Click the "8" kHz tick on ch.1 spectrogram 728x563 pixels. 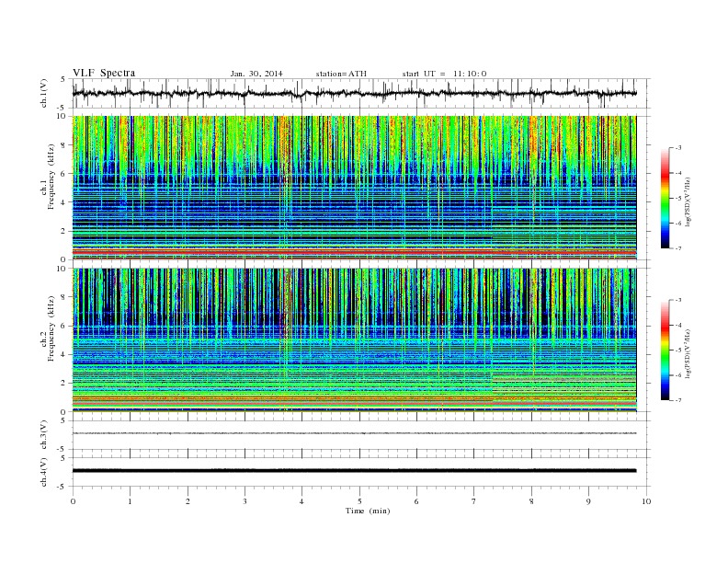[64, 145]
